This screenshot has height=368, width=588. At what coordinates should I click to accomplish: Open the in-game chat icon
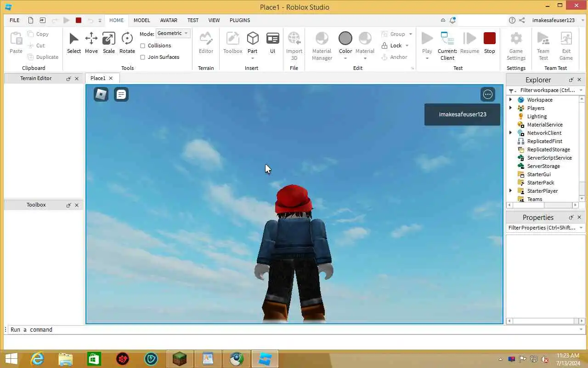(x=121, y=94)
